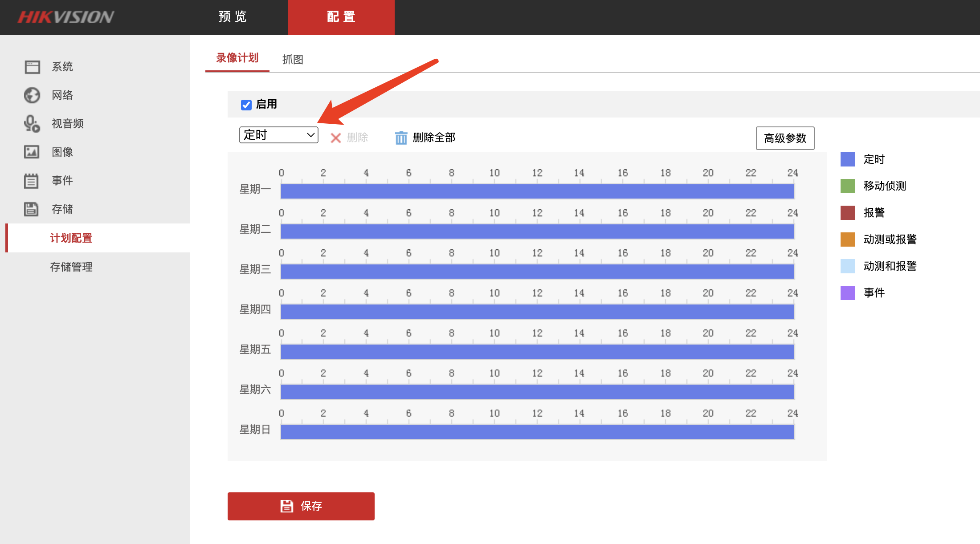Uncheck the 启用 enable checkbox
This screenshot has width=980, height=544.
click(246, 105)
